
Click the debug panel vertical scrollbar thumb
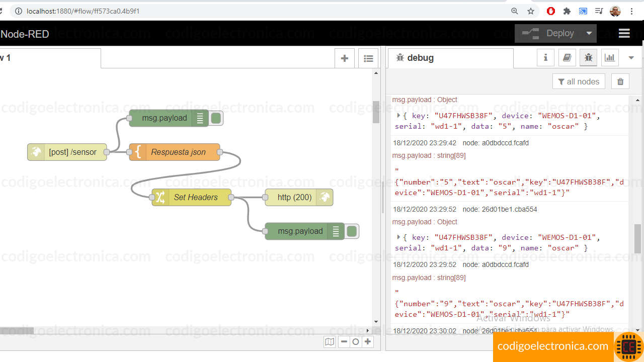[x=638, y=238]
